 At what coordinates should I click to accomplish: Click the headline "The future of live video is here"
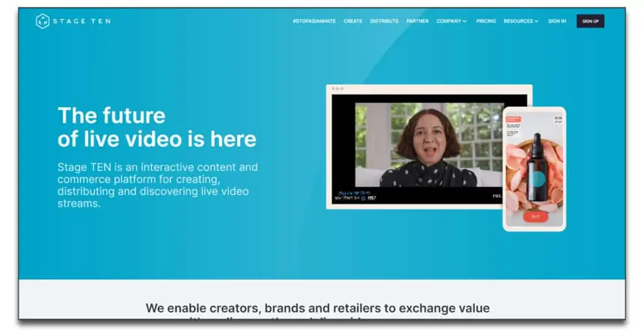(157, 127)
